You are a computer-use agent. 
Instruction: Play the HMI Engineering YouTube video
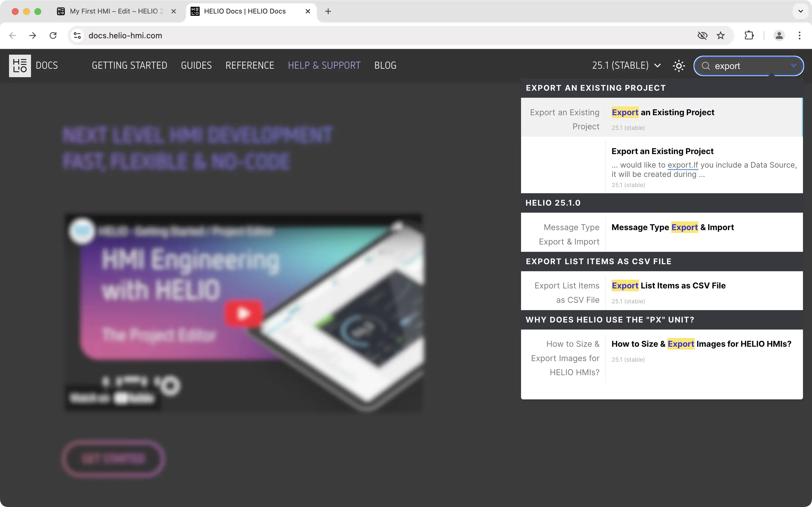point(243,313)
